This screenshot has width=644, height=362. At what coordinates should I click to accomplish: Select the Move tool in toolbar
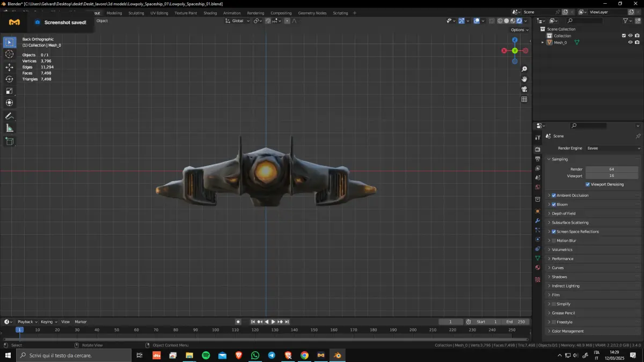pos(10,67)
